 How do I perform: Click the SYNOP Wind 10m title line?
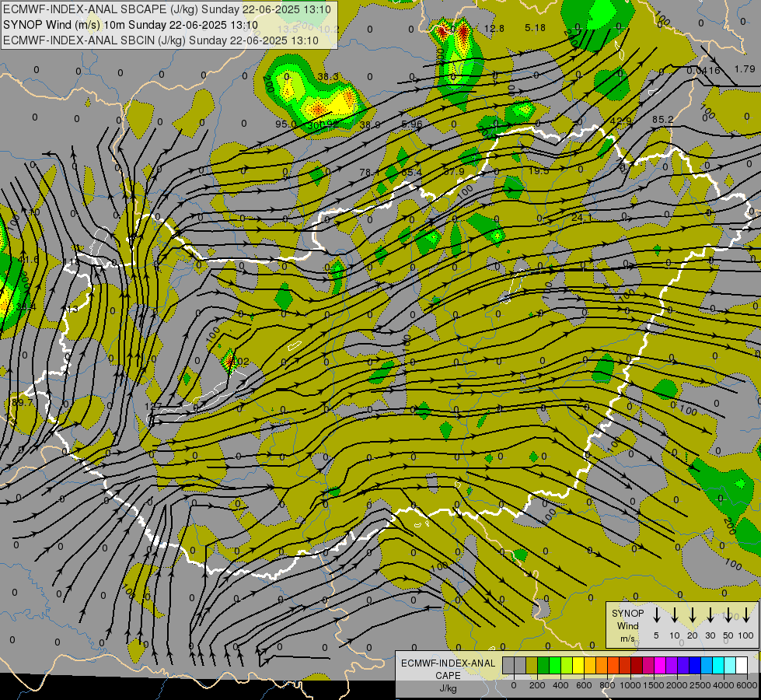tap(130, 25)
